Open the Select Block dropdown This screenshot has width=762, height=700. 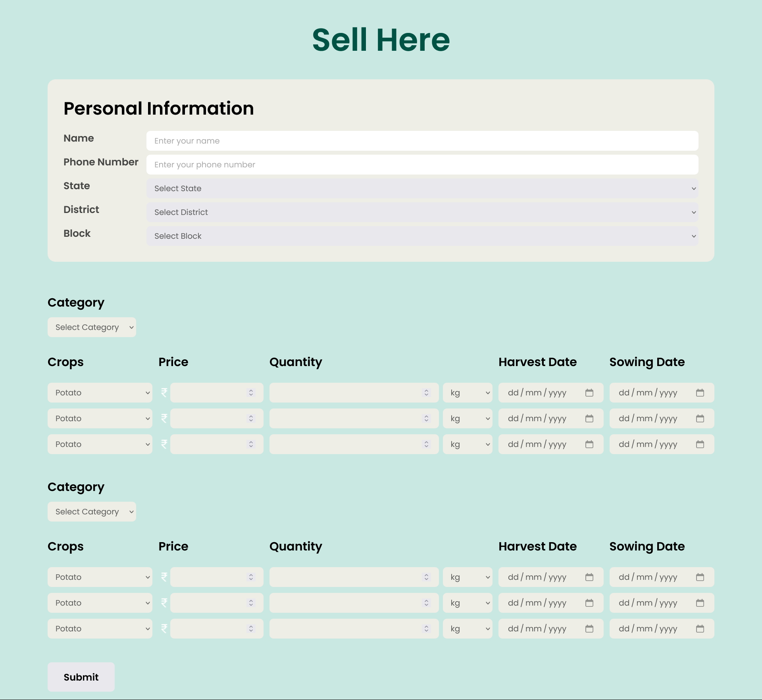click(x=422, y=236)
